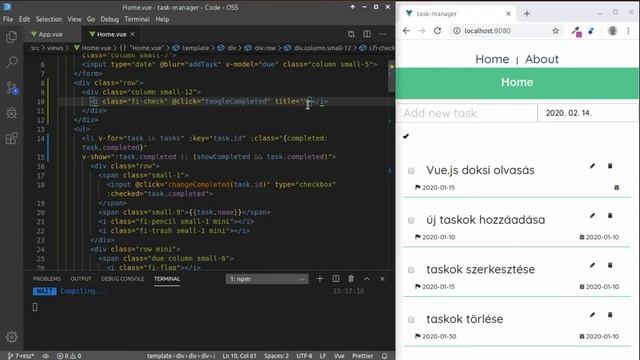Open the Manage gear icon in the activity bar
Screen dimensions: 640x360
[x=11, y=337]
